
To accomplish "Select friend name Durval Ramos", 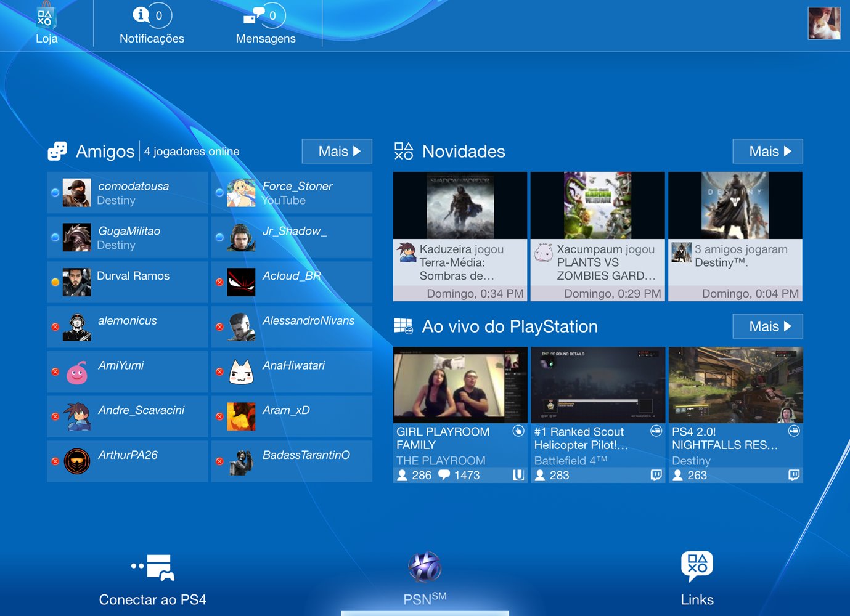I will pos(133,276).
